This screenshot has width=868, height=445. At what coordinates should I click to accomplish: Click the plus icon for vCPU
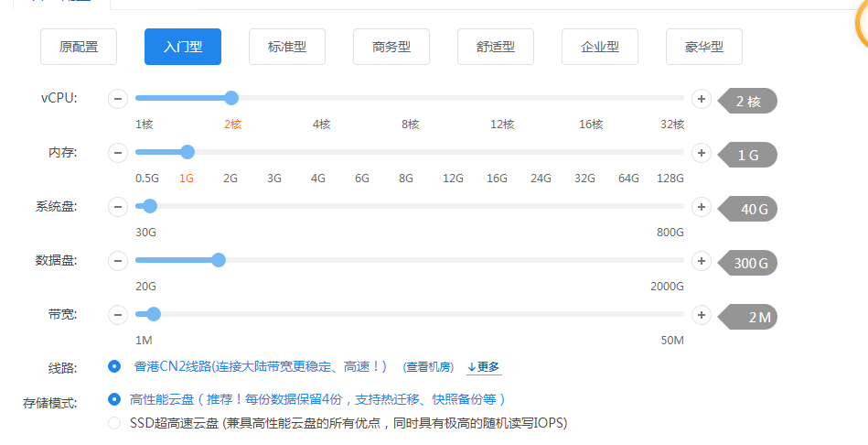tap(702, 99)
